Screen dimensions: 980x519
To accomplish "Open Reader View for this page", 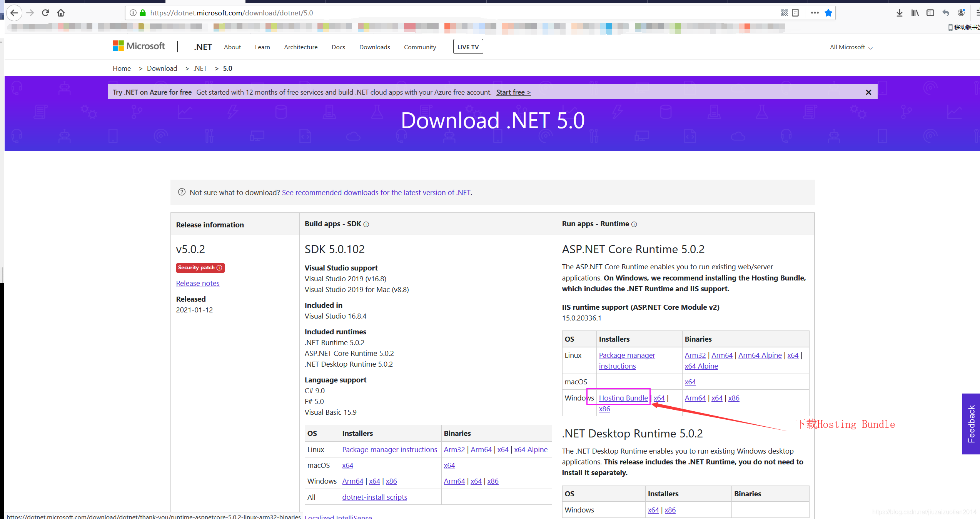I will coord(796,13).
